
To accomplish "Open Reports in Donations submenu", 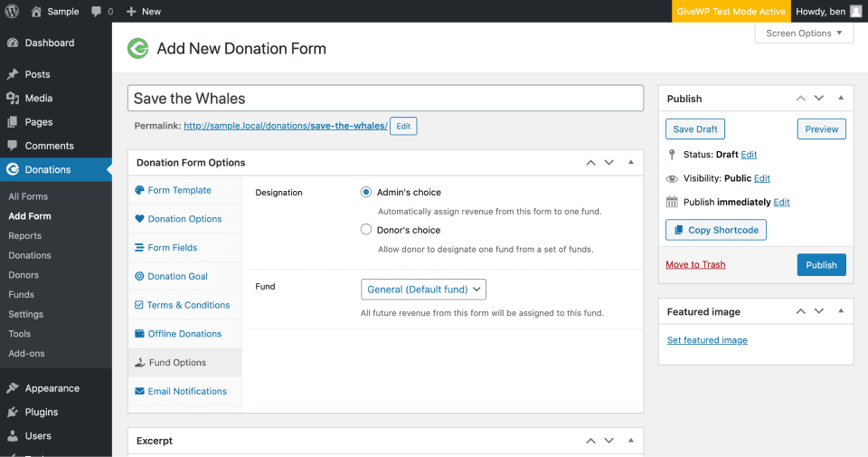I will click(25, 235).
